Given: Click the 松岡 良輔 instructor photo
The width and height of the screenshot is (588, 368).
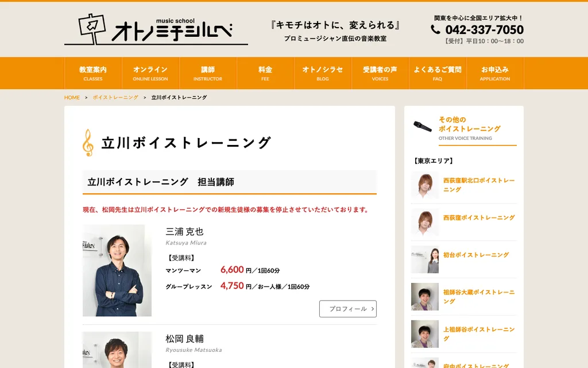Looking at the screenshot, I should click(117, 350).
